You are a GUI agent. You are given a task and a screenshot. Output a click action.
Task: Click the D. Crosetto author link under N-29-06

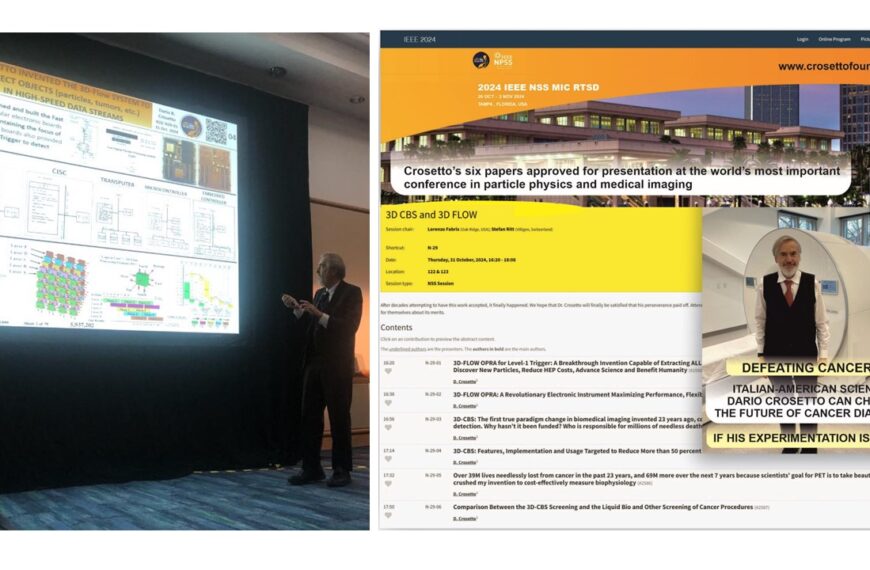point(465,518)
